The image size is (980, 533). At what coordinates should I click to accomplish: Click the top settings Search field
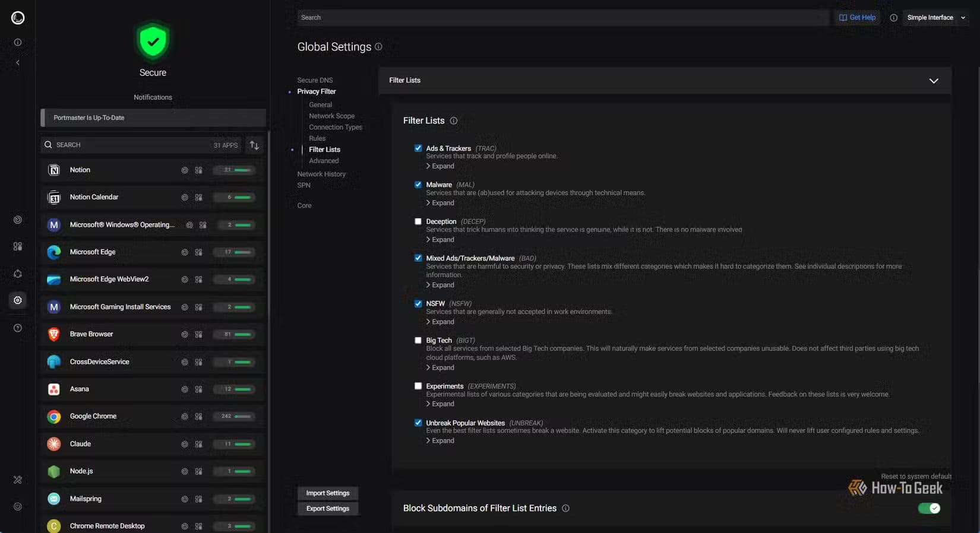pos(561,18)
